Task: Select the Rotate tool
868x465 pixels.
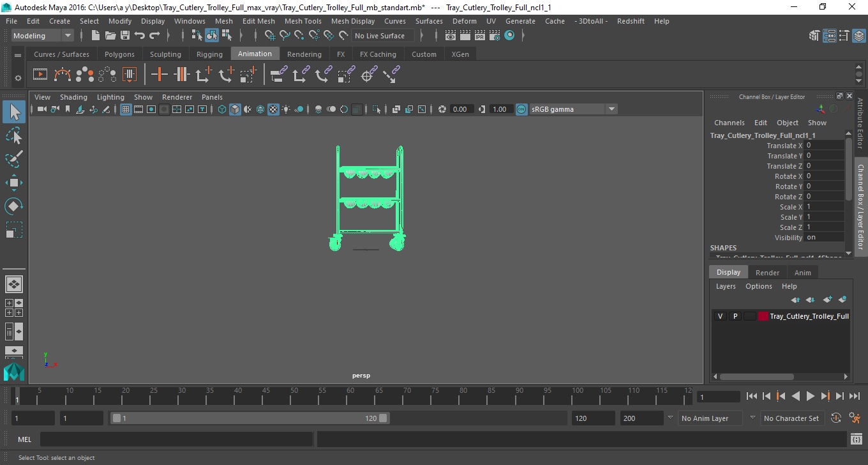Action: (x=14, y=206)
